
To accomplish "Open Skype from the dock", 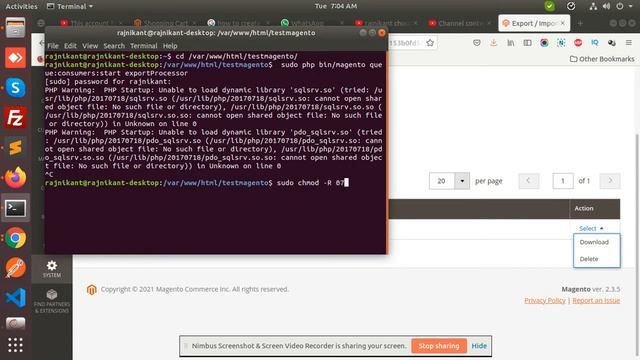I will 16,88.
